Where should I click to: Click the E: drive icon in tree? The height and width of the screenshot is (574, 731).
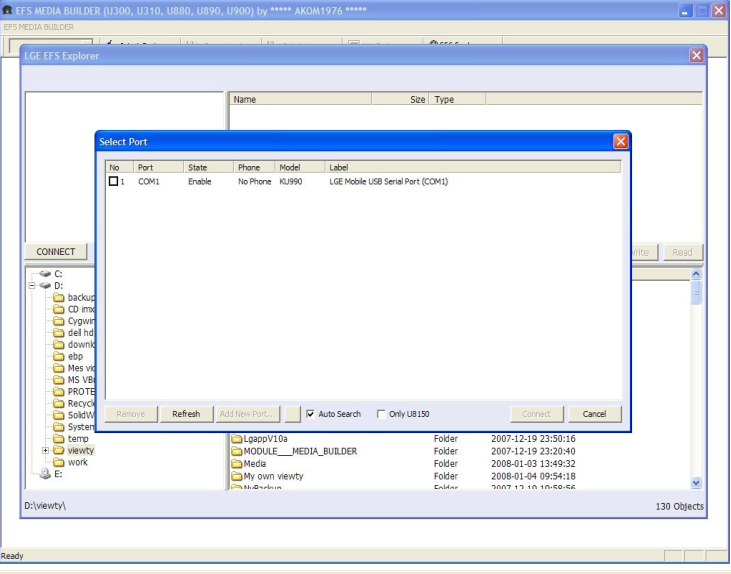coord(45,474)
